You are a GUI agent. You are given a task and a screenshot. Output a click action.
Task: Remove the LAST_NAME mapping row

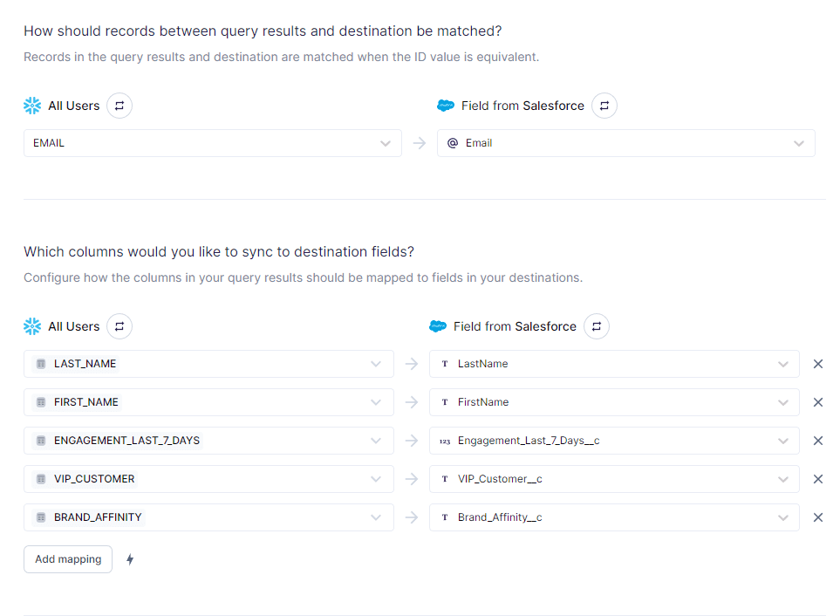coord(818,364)
